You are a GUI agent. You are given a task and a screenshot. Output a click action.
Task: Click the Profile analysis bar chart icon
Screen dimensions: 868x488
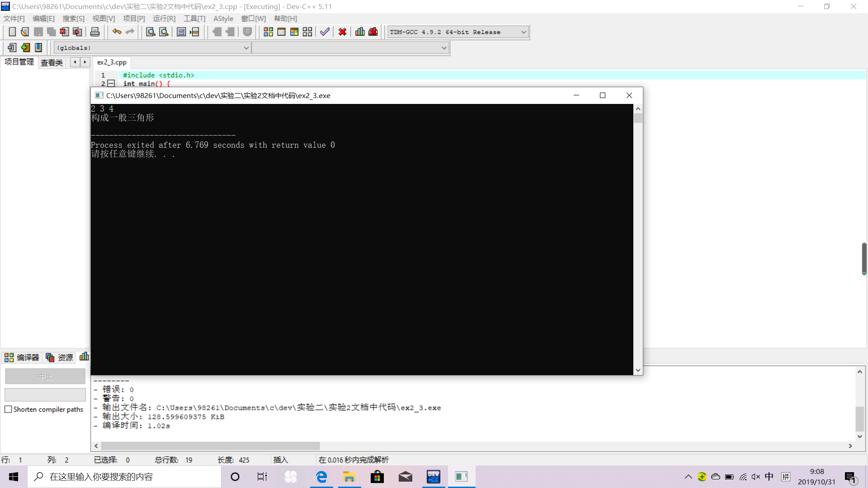360,32
